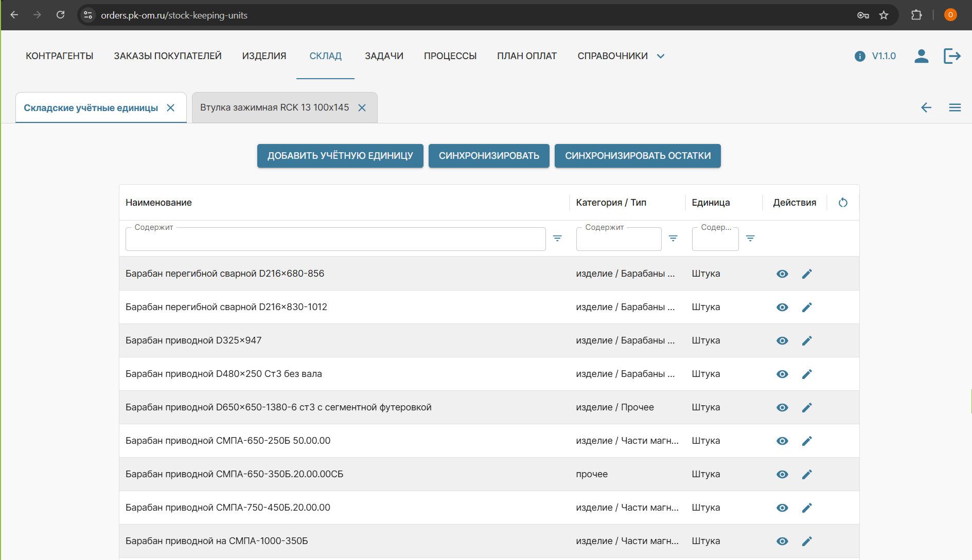Click the user profile icon
Viewport: 972px width, 560px height.
click(921, 56)
